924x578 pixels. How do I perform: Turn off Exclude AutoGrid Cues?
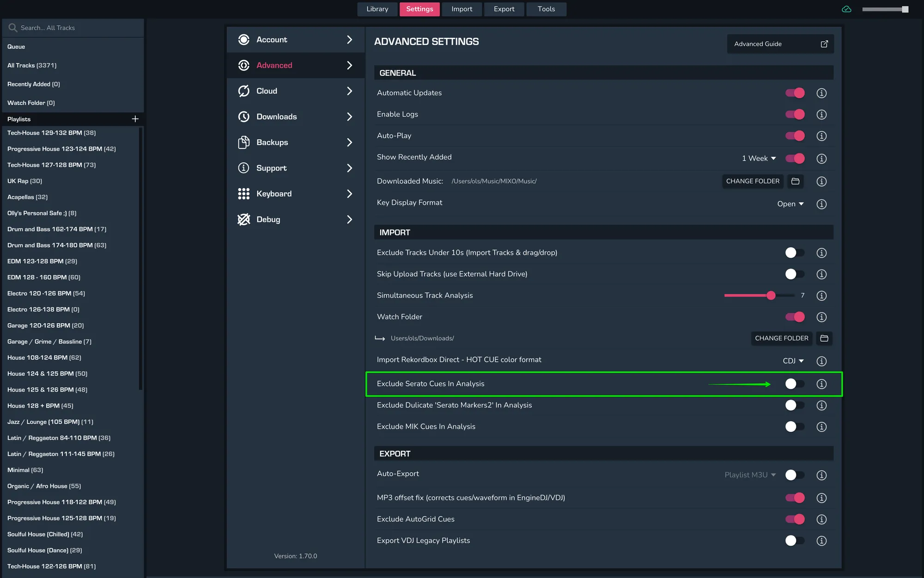point(795,519)
